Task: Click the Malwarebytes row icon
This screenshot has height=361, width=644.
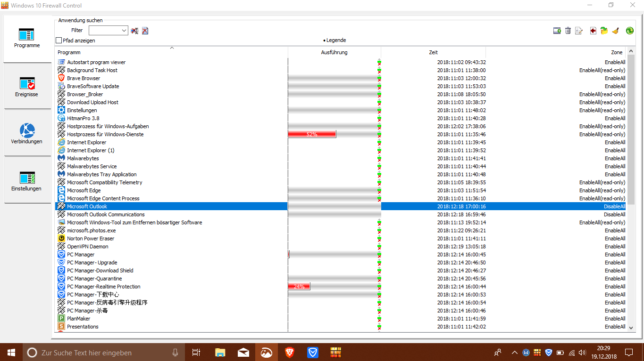Action: (x=61, y=158)
